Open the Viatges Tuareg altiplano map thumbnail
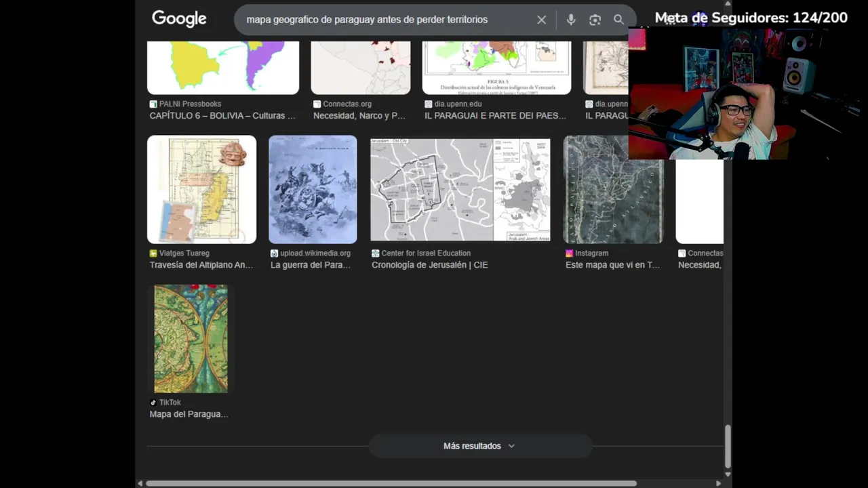The width and height of the screenshot is (868, 488). pos(202,189)
